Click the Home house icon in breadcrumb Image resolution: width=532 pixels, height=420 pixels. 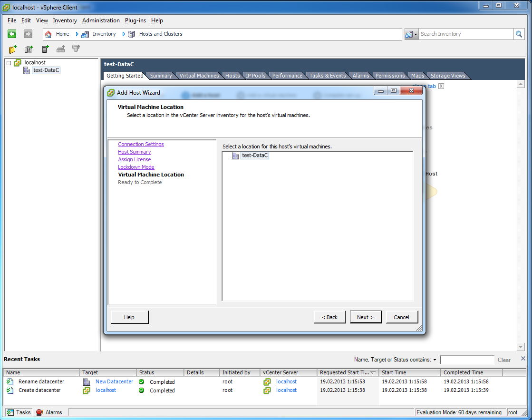(x=48, y=34)
